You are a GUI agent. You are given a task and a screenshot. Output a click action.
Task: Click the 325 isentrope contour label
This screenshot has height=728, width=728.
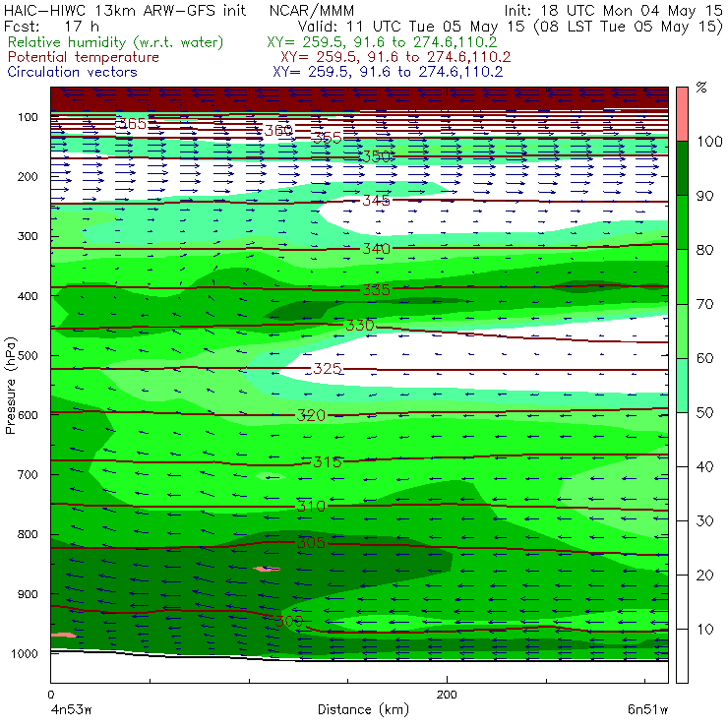[x=328, y=369]
